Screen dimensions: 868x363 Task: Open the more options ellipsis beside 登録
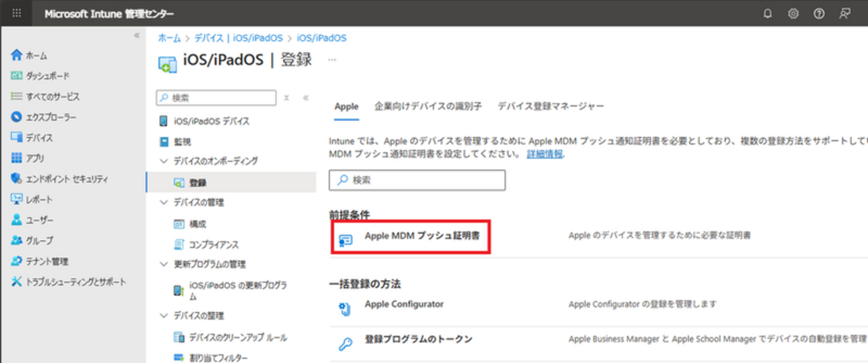click(332, 59)
